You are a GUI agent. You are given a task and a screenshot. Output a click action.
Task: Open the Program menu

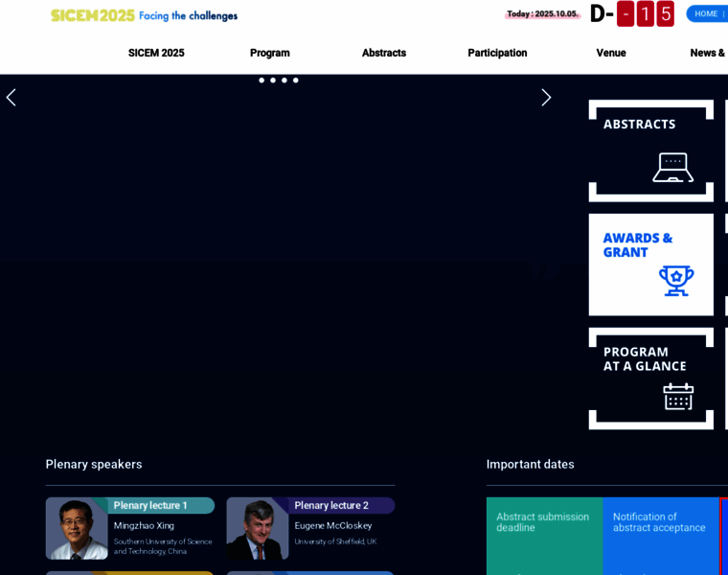(x=270, y=53)
